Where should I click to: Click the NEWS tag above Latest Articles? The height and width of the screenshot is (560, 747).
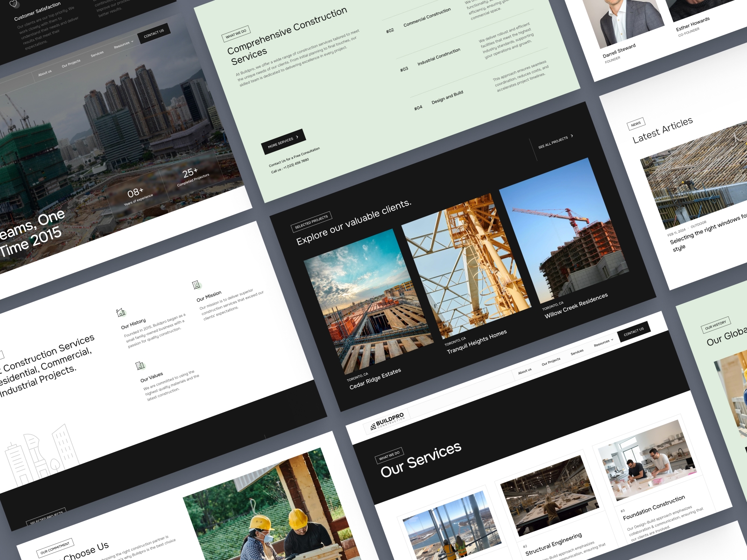636,124
